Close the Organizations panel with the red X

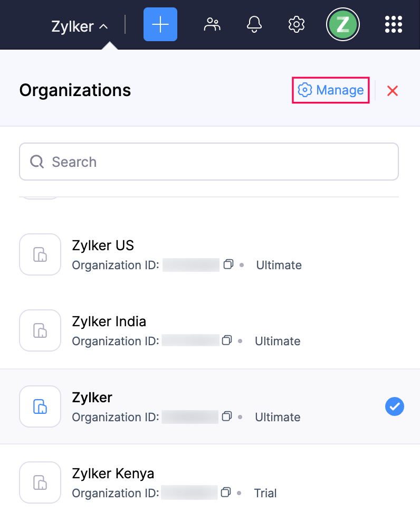tap(393, 91)
